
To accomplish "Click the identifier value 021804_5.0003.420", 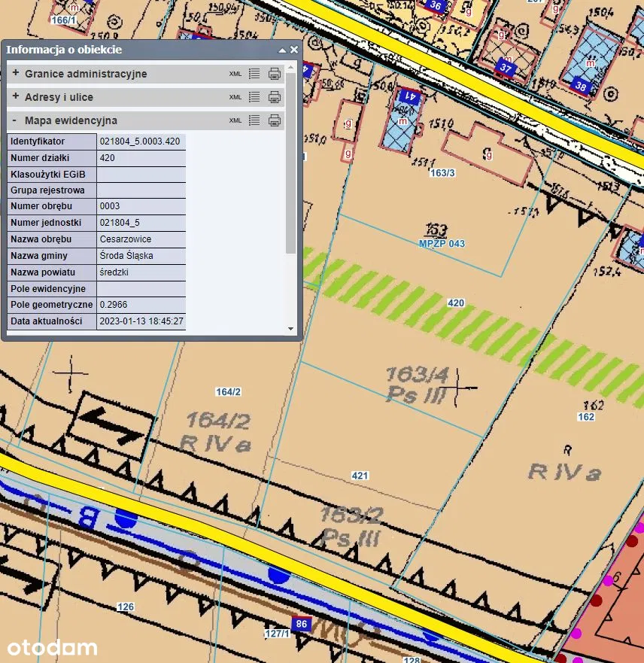I will [140, 141].
